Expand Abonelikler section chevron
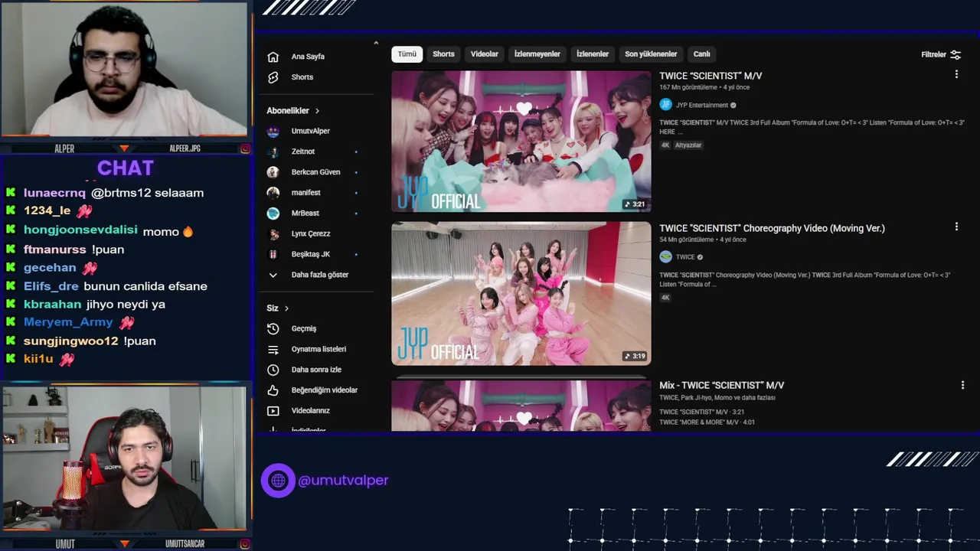This screenshot has height=551, width=980. pyautogui.click(x=317, y=111)
